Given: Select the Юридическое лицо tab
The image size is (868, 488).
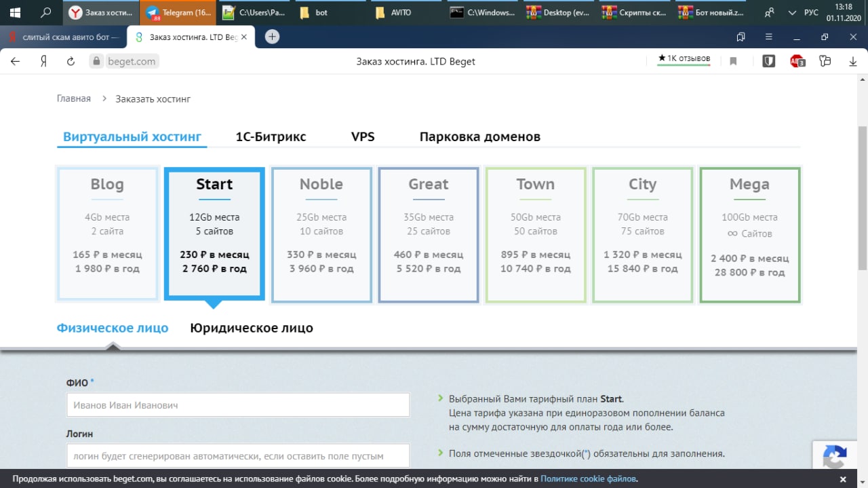Looking at the screenshot, I should coord(252,328).
